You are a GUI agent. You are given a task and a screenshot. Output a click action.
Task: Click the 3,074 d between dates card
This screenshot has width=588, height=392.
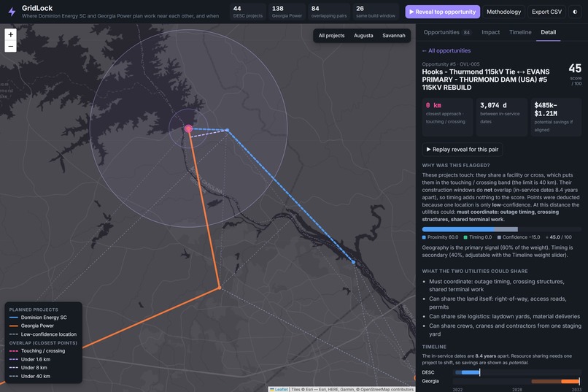pyautogui.click(x=501, y=117)
